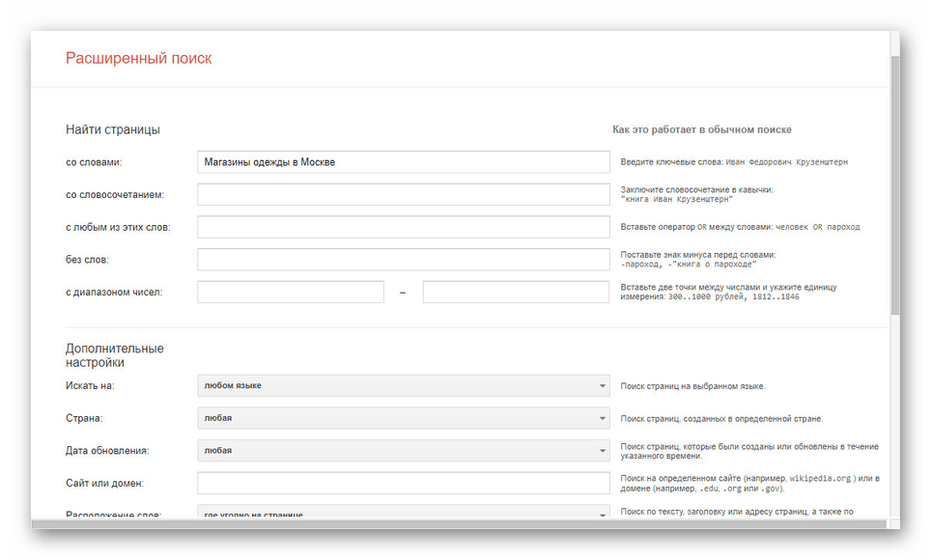Click the 'с диапазоном чисел:' label

tap(113, 293)
